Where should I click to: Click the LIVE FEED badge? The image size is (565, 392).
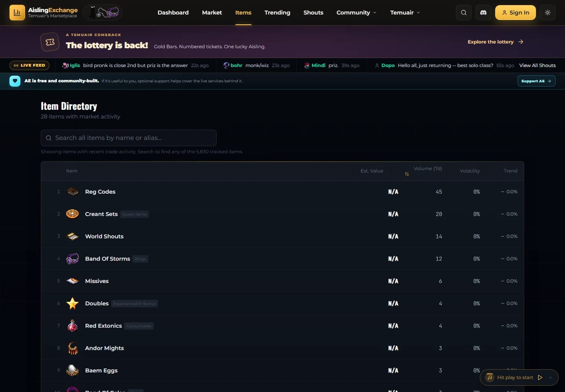tap(29, 65)
